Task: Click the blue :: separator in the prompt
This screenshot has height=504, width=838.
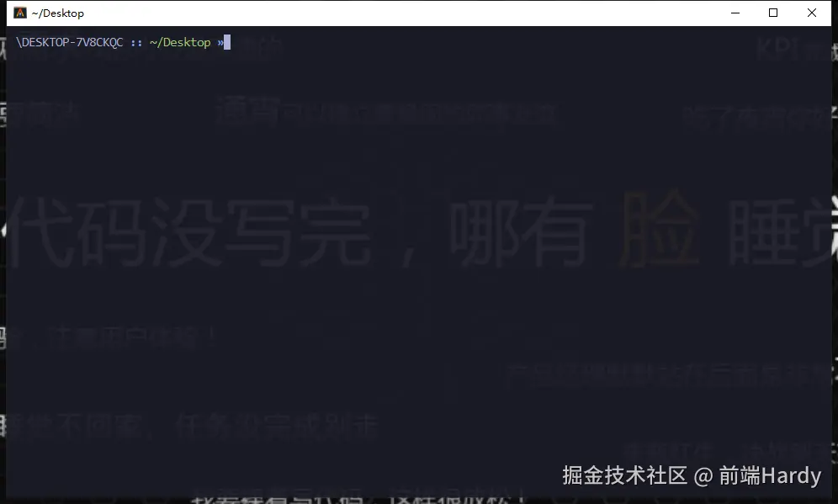Action: 136,42
